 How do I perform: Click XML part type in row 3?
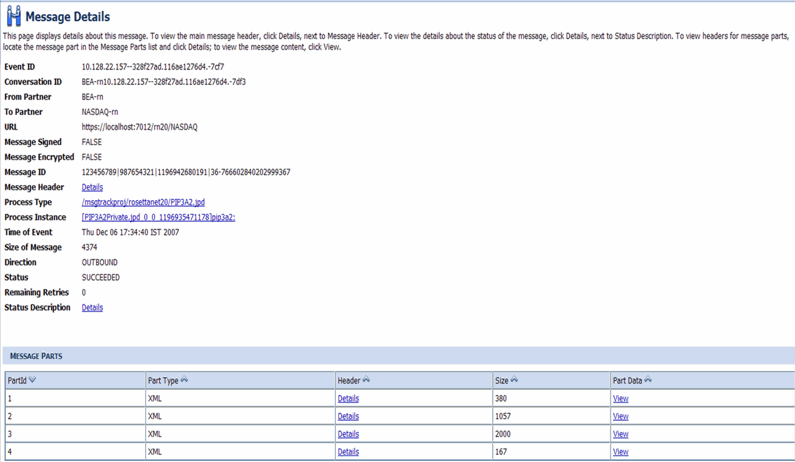(x=155, y=434)
